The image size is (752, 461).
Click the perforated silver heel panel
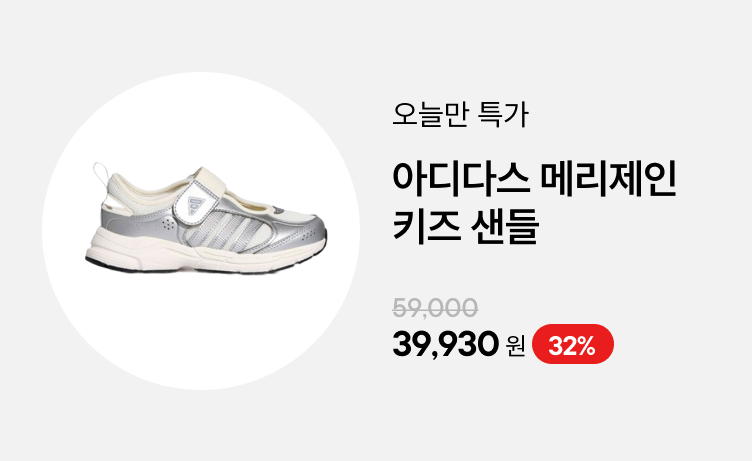pos(144,221)
